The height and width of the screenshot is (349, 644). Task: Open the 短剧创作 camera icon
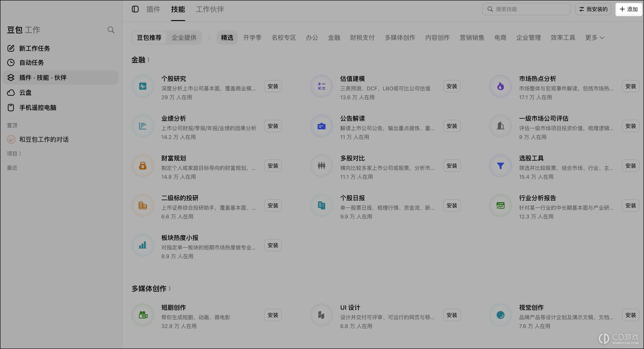[143, 315]
